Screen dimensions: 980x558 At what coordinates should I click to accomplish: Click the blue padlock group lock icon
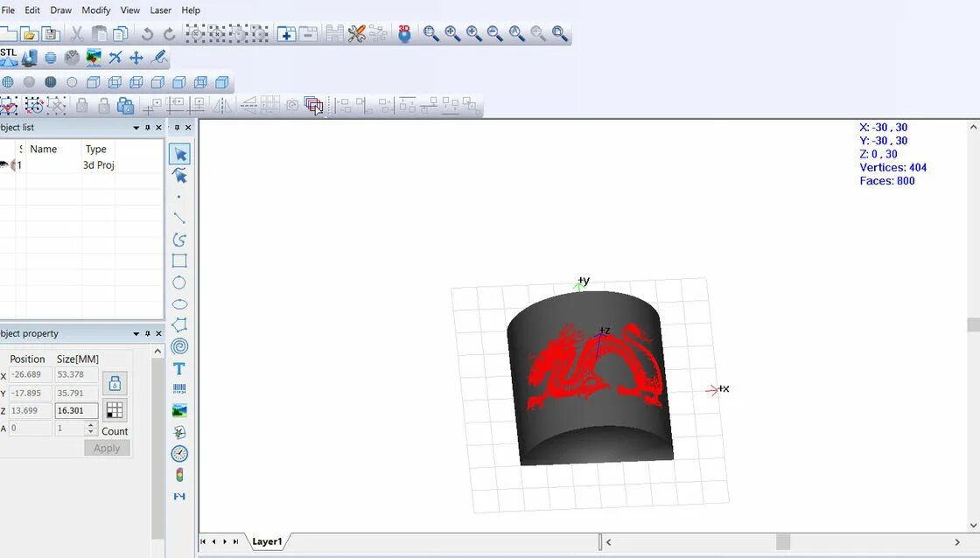[126, 106]
